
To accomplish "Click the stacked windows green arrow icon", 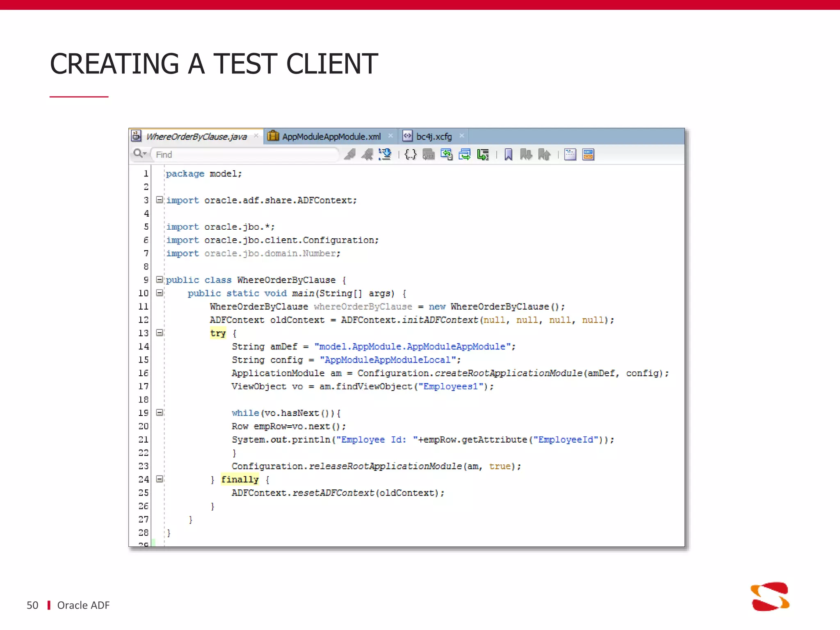I will pyautogui.click(x=464, y=155).
